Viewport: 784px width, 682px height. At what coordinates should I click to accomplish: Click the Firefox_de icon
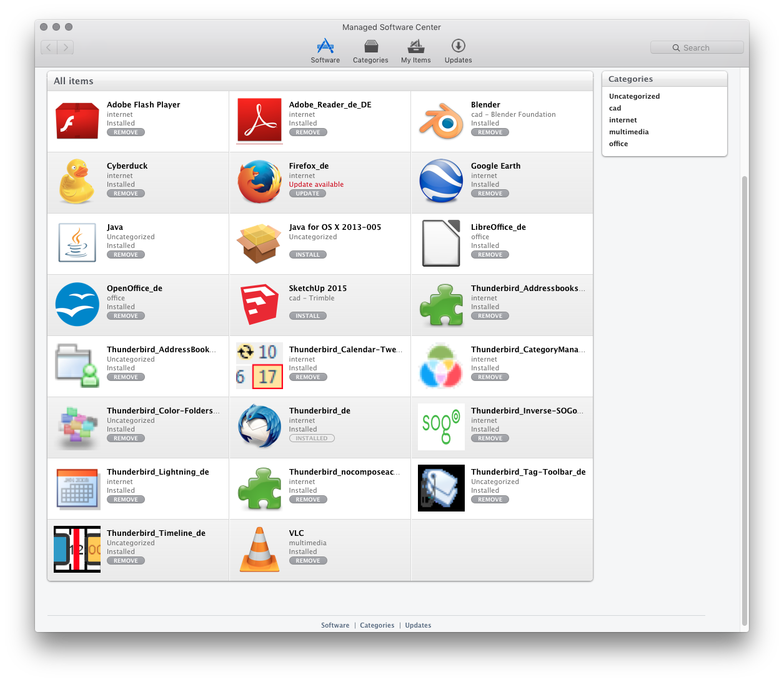(259, 182)
